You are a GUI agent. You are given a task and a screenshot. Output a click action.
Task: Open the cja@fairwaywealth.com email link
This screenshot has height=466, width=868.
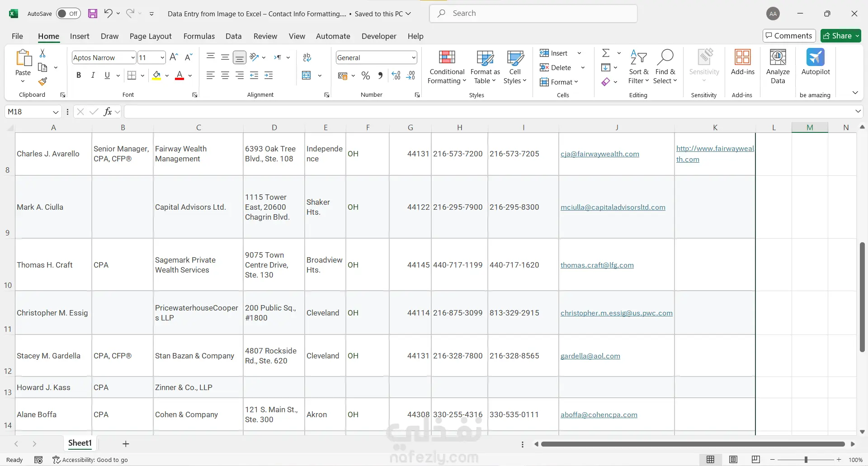(x=599, y=154)
